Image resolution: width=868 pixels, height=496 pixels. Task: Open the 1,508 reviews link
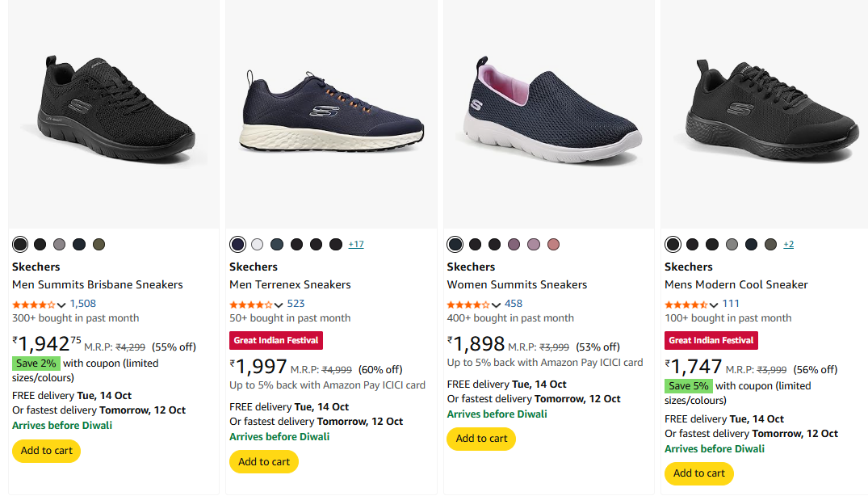[x=83, y=304]
